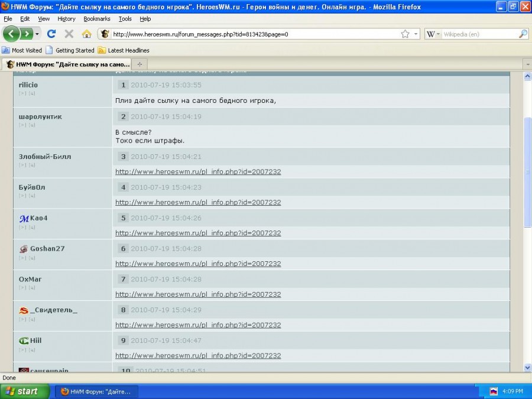Click the clan icon next to Hiil
The height and width of the screenshot is (399, 532).
pos(24,341)
